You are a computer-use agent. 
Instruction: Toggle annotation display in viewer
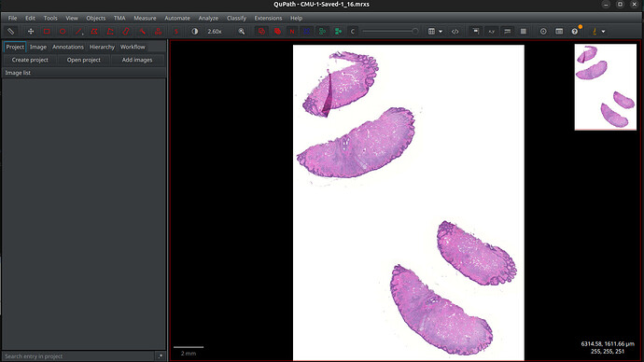pyautogui.click(x=261, y=31)
